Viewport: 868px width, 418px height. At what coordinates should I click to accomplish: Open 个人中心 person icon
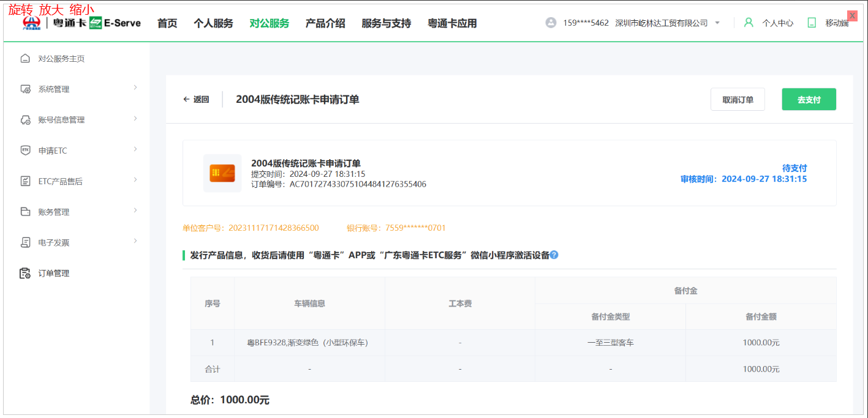749,23
